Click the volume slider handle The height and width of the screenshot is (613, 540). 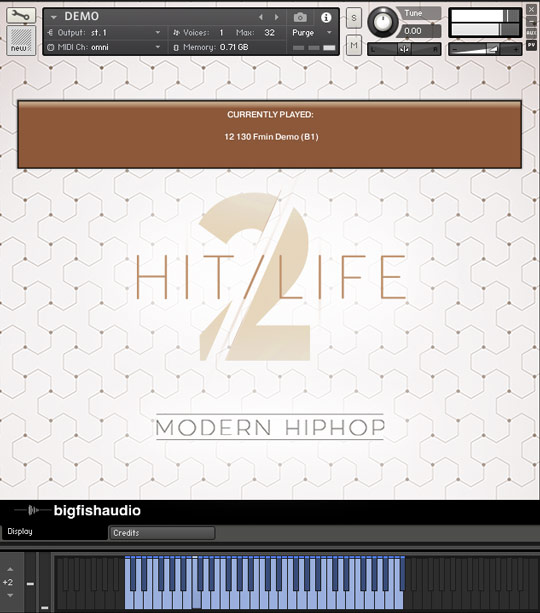(x=493, y=49)
